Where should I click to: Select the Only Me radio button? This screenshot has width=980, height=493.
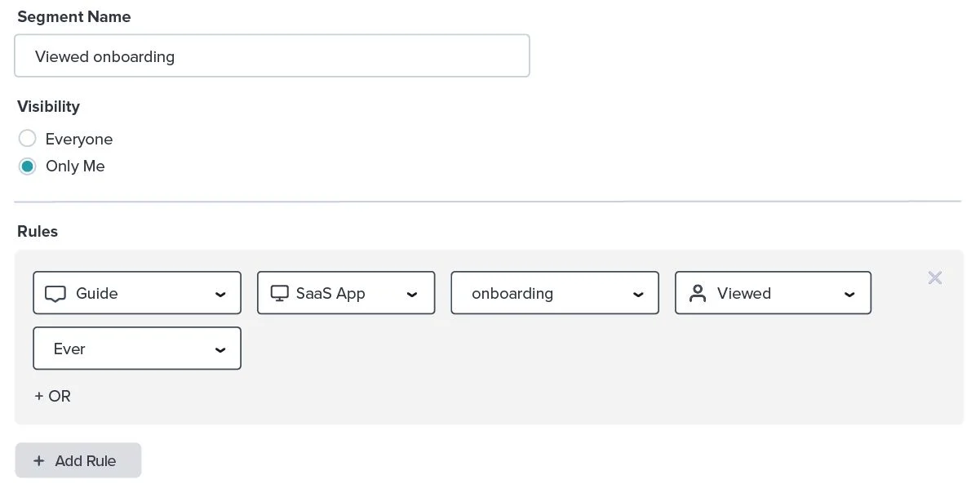(28, 167)
